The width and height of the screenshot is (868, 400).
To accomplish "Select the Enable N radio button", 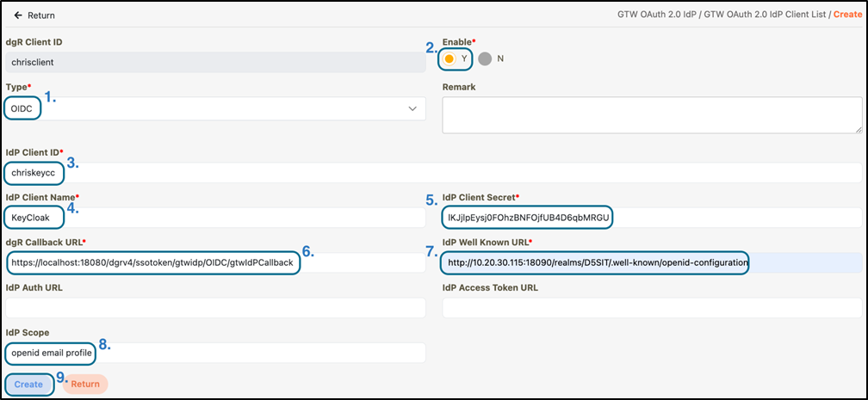I will [485, 58].
